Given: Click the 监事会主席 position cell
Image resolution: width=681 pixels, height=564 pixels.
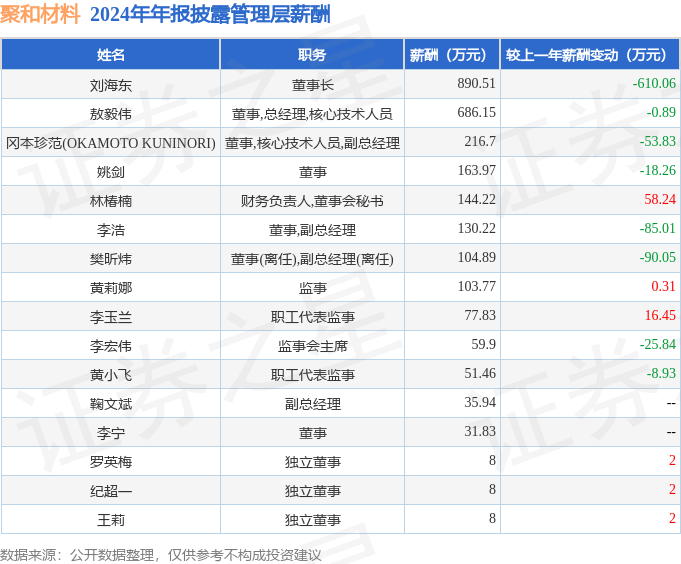Looking at the screenshot, I should coord(312,346).
